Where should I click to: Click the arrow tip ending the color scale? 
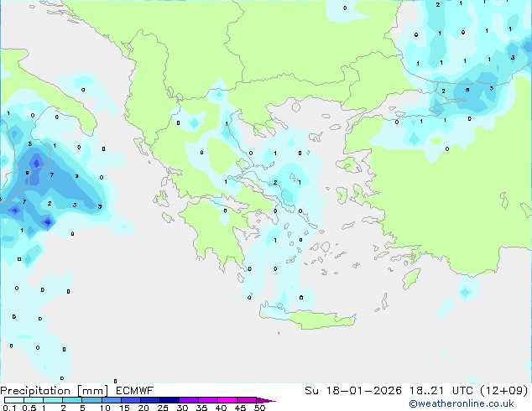click(272, 400)
